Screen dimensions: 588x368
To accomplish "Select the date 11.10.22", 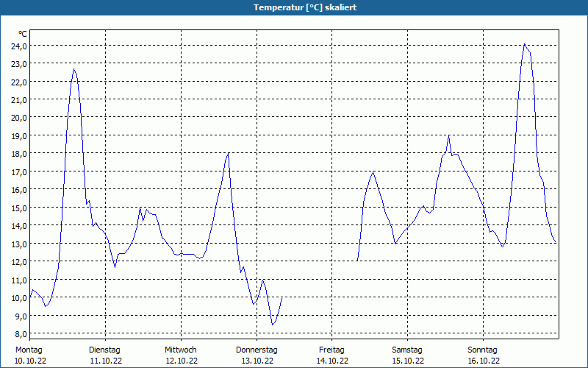I will click(x=106, y=361).
